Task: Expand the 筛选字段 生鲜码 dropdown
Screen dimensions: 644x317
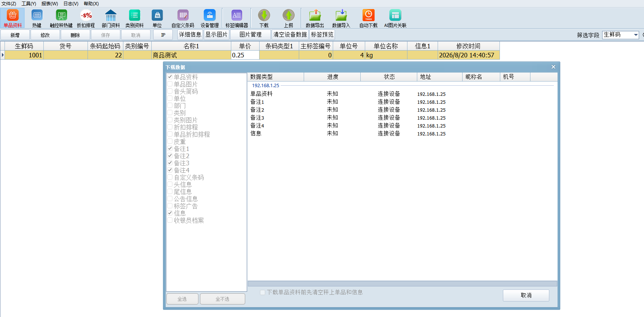Action: 636,35
